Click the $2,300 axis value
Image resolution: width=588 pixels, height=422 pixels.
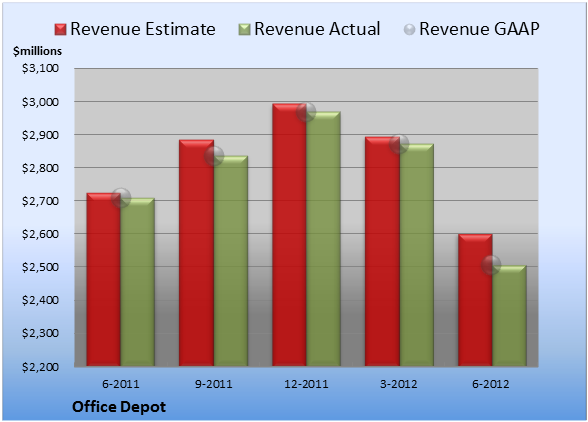[40, 333]
